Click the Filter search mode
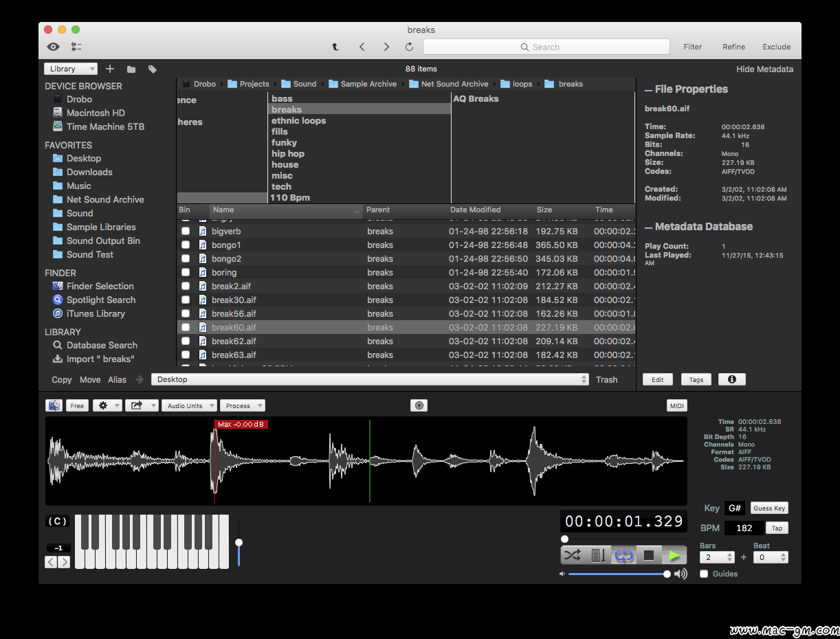 693,47
